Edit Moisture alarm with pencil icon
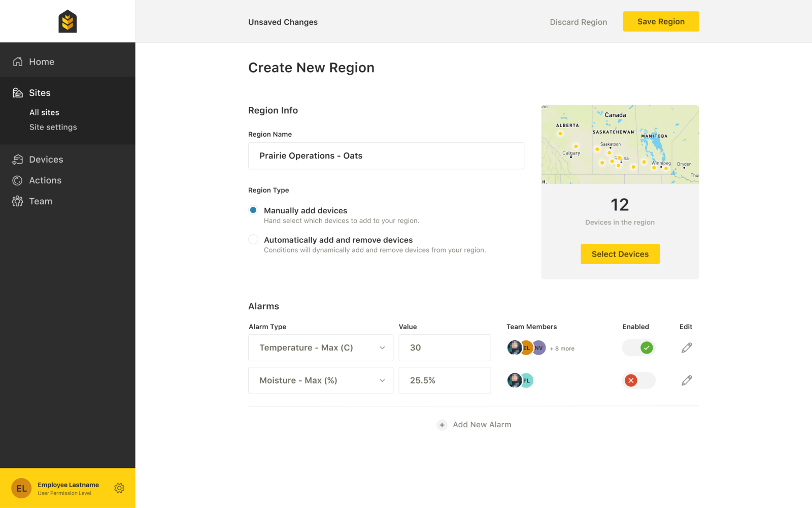This screenshot has width=812, height=508. pyautogui.click(x=687, y=380)
